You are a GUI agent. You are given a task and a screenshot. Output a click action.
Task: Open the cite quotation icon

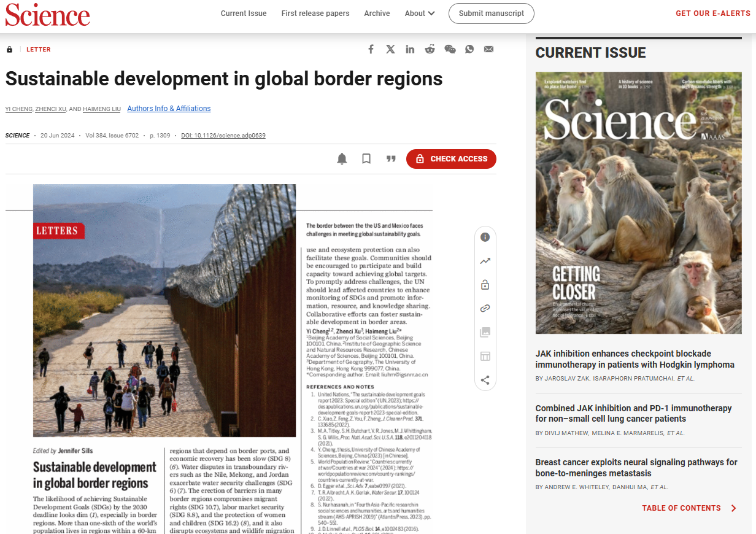[x=391, y=159]
